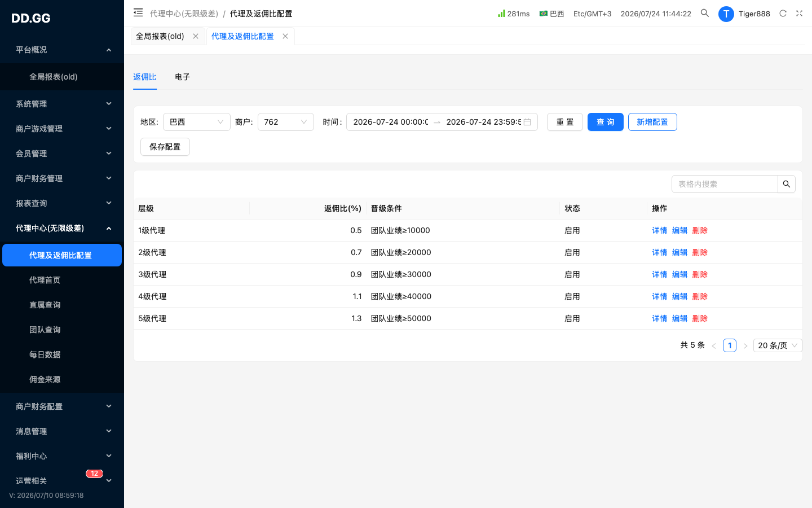Open 佣金来源 in the sidebar
The image size is (812, 508).
click(62, 379)
